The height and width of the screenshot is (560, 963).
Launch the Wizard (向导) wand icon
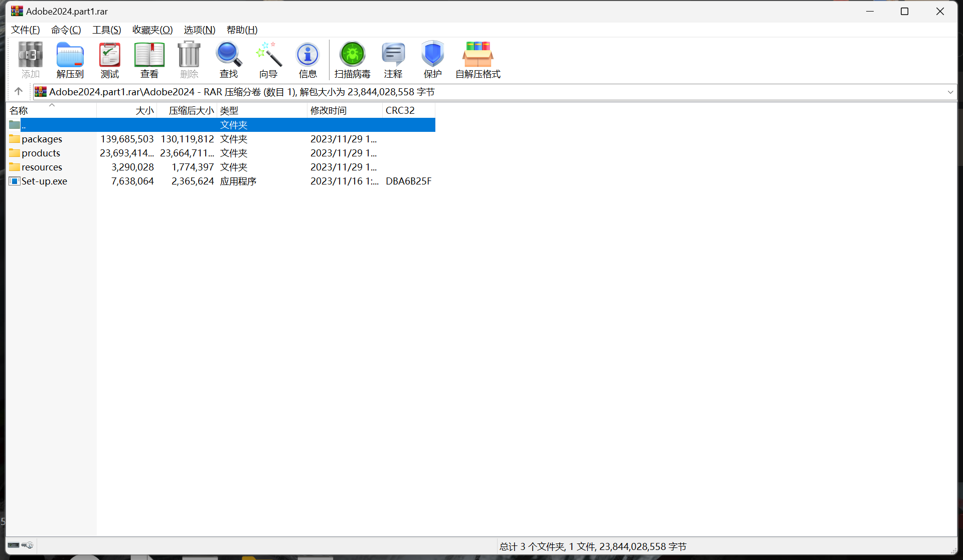tap(268, 60)
